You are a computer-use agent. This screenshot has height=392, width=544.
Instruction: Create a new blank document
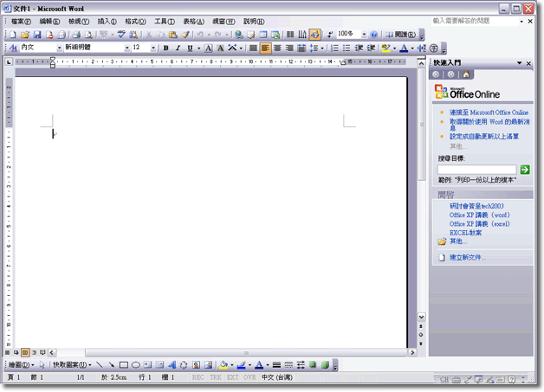coord(13,35)
